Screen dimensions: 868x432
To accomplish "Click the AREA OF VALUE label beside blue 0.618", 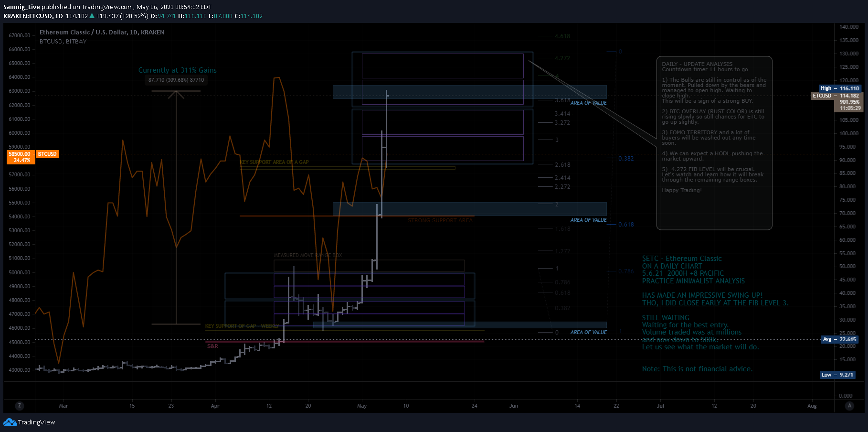I will (x=589, y=220).
